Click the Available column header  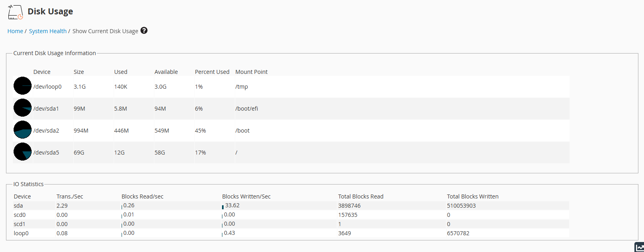coord(166,72)
